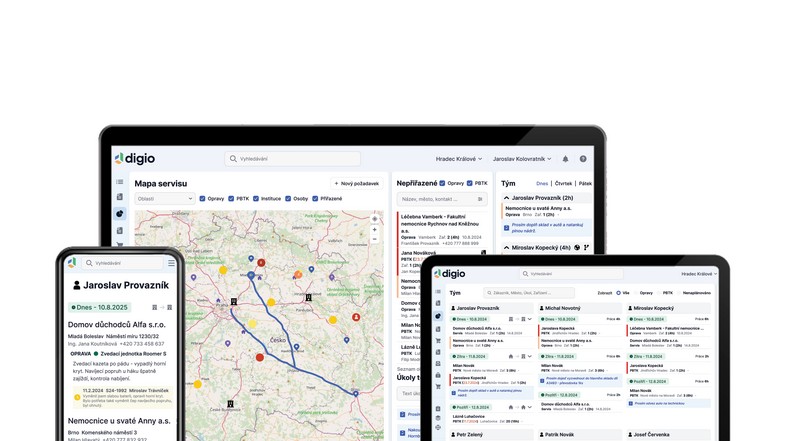800x441 pixels.
Task: Open the list view icon in laptop sidebar
Action: click(119, 182)
